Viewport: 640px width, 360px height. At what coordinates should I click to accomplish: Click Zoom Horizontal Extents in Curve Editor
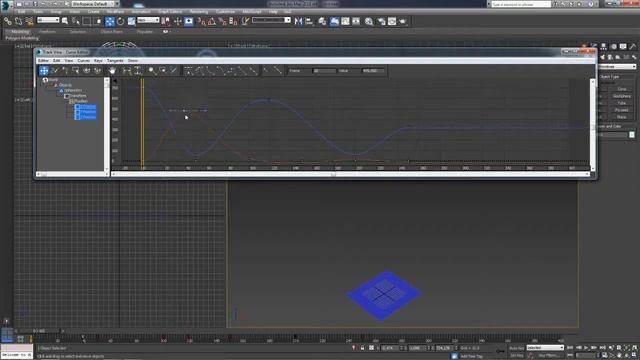point(127,71)
